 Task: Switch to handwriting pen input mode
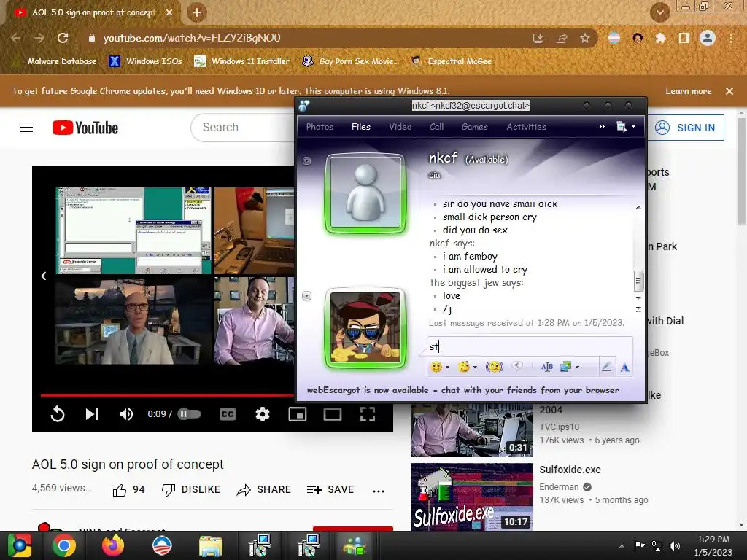tap(606, 367)
